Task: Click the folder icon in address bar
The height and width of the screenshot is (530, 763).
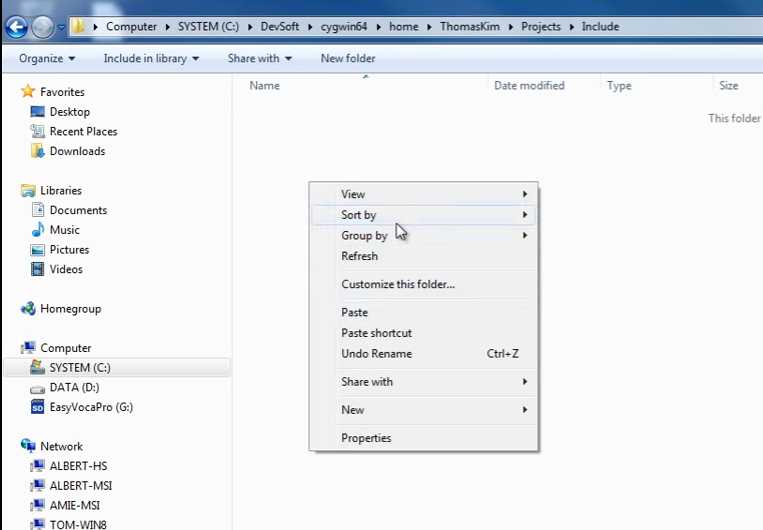Action: tap(78, 26)
